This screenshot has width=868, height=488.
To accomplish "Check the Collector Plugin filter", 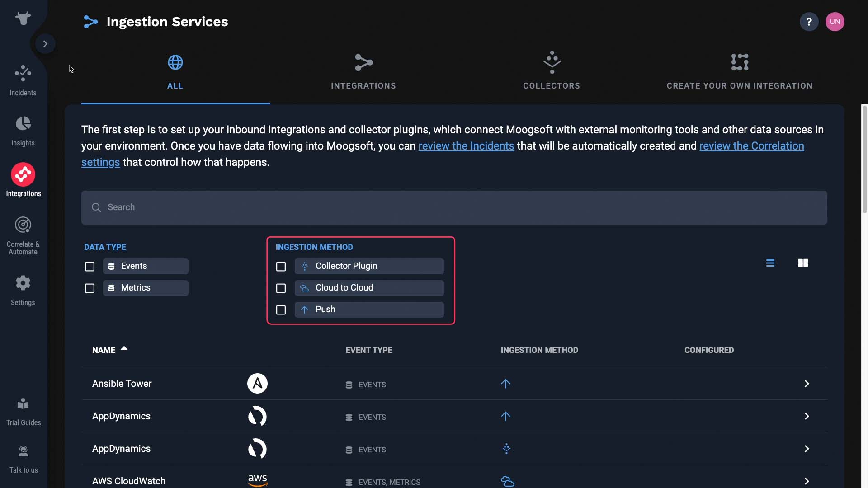I will (x=281, y=267).
